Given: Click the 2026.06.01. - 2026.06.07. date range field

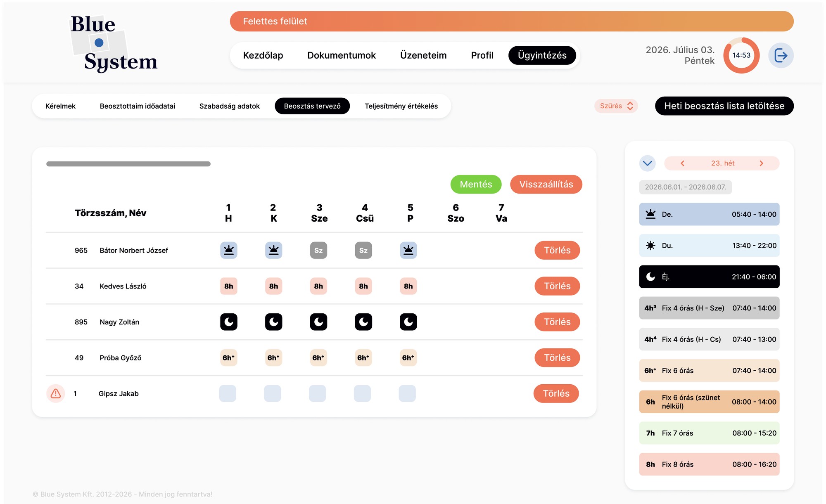Looking at the screenshot, I should [685, 187].
